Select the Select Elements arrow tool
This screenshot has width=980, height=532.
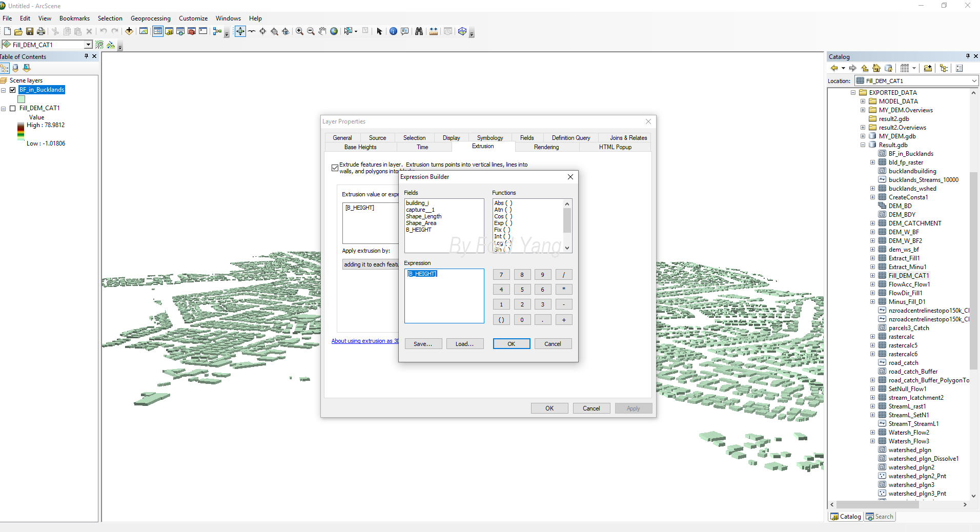click(x=379, y=31)
